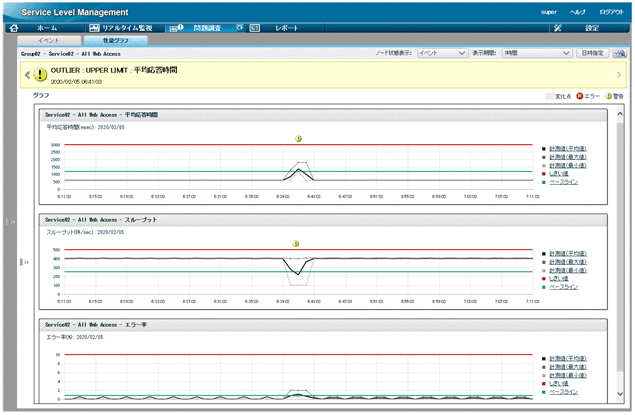Click the refresh icon beside 問題調査
Viewport: 635px width, 415px height.
[x=240, y=28]
